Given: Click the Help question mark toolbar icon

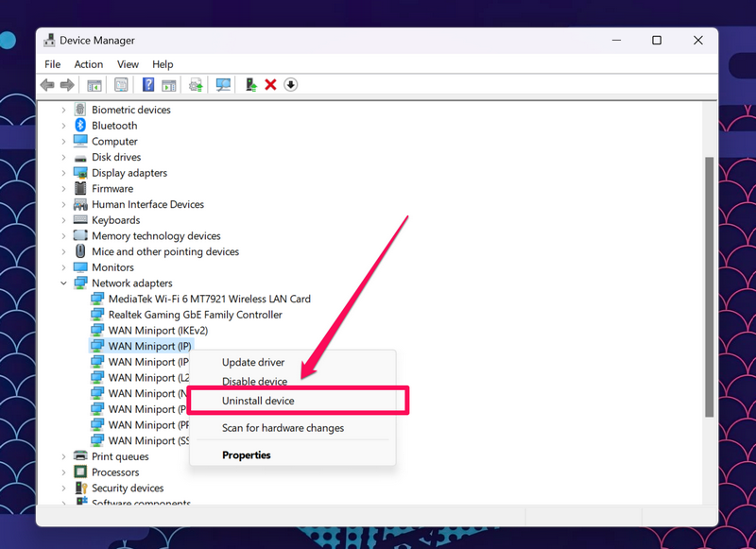Looking at the screenshot, I should click(148, 85).
